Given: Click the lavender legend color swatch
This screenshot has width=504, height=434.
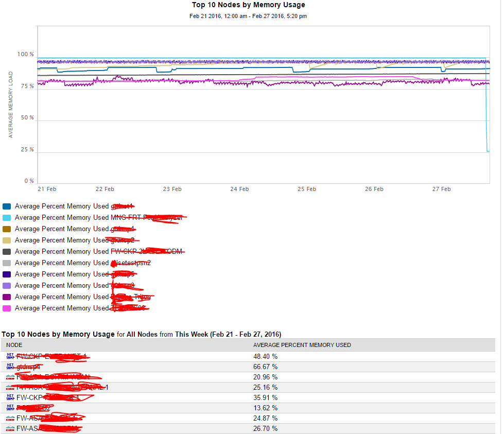Looking at the screenshot, I should pos(7,286).
